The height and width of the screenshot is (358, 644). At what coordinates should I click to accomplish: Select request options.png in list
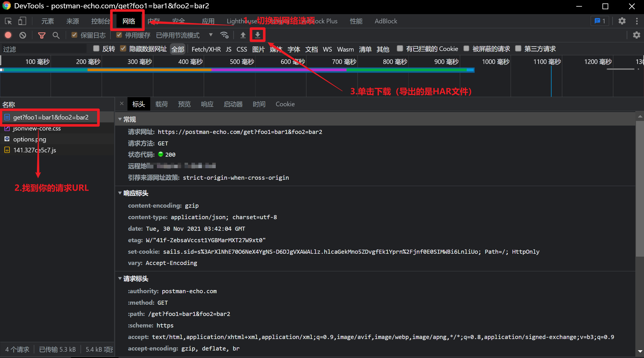(x=57, y=139)
